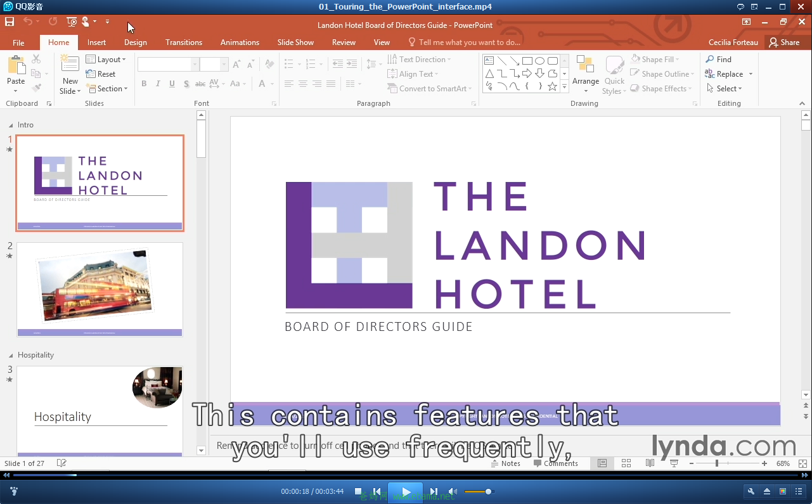Screen dimensions: 812x504
Task: Switch to Reading View
Action: coord(650,463)
